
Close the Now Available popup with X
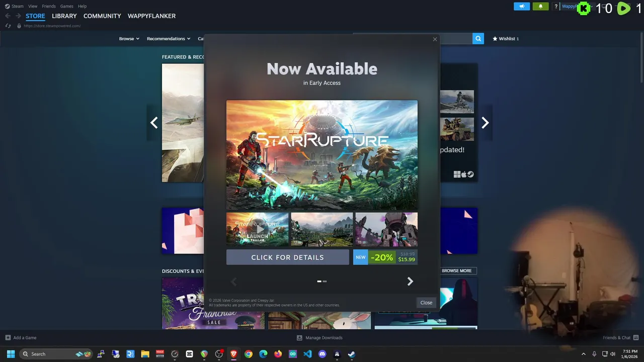click(x=435, y=39)
